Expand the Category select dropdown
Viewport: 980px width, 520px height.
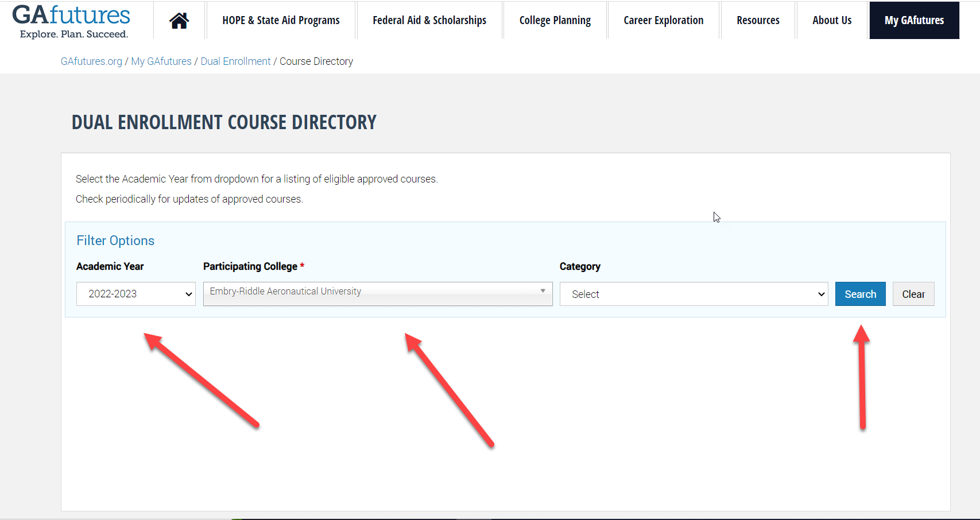tap(694, 294)
